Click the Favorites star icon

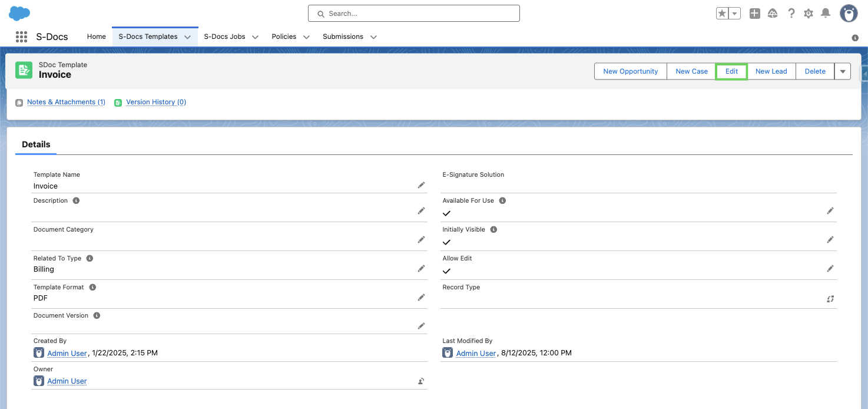pos(722,13)
